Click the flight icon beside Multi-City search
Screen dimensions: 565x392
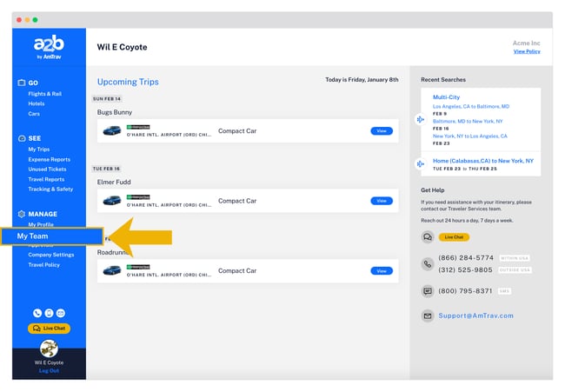pos(420,119)
